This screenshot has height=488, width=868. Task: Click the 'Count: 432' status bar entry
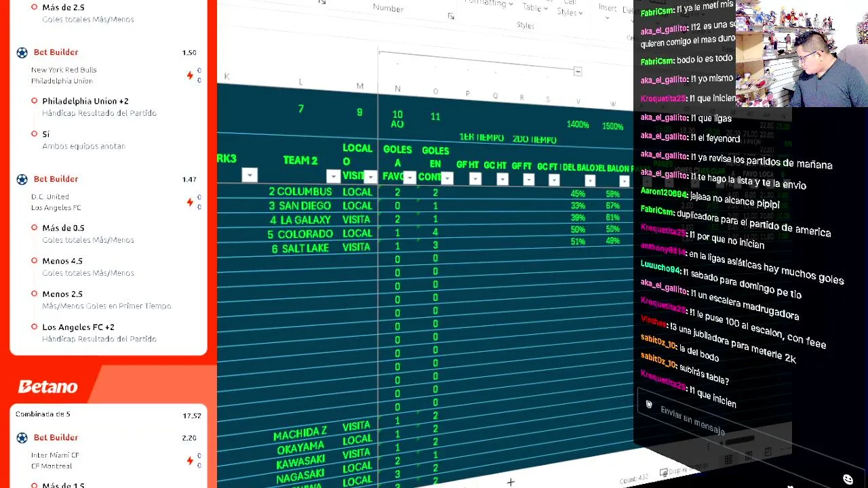point(633,479)
